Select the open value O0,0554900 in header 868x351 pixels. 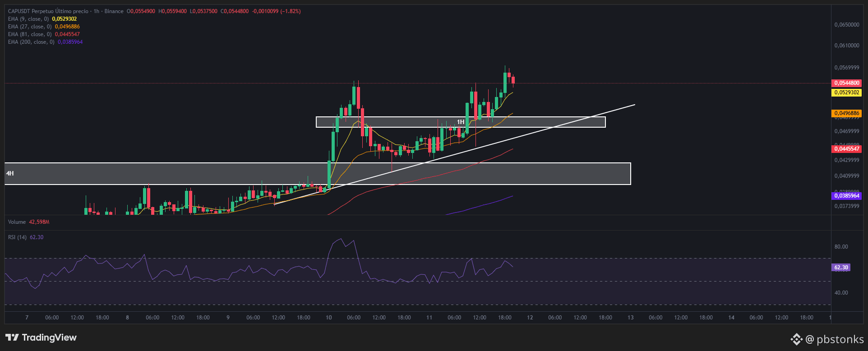click(141, 11)
